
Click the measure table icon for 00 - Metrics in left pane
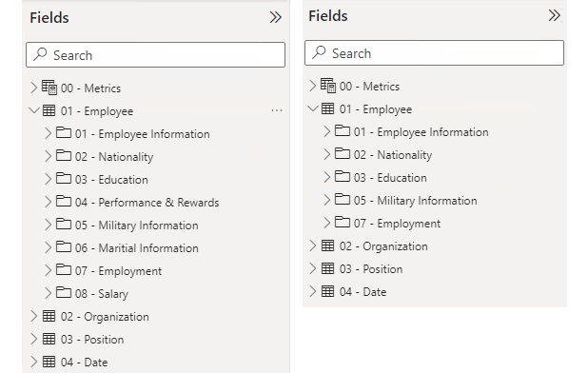tap(49, 88)
